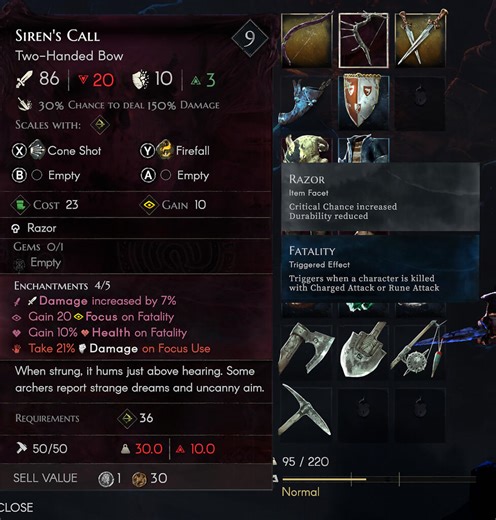Click the locked inventory slot beside shield

(420, 103)
